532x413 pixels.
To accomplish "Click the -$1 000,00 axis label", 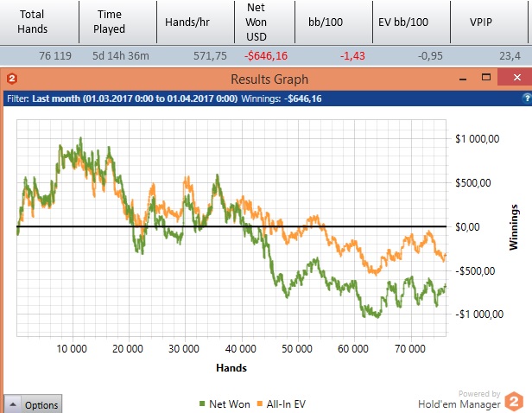I will 479,315.
